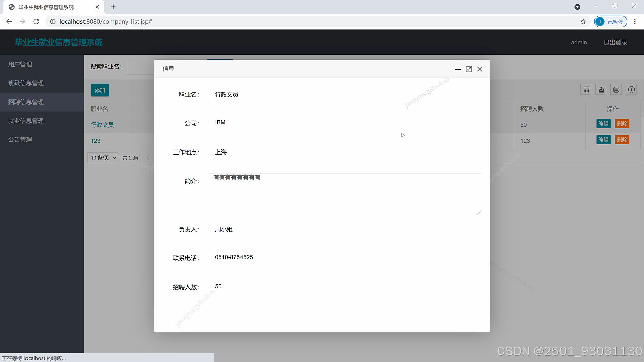Click the 招聘人数 column header
Image resolution: width=644 pixels, height=362 pixels.
[532, 109]
